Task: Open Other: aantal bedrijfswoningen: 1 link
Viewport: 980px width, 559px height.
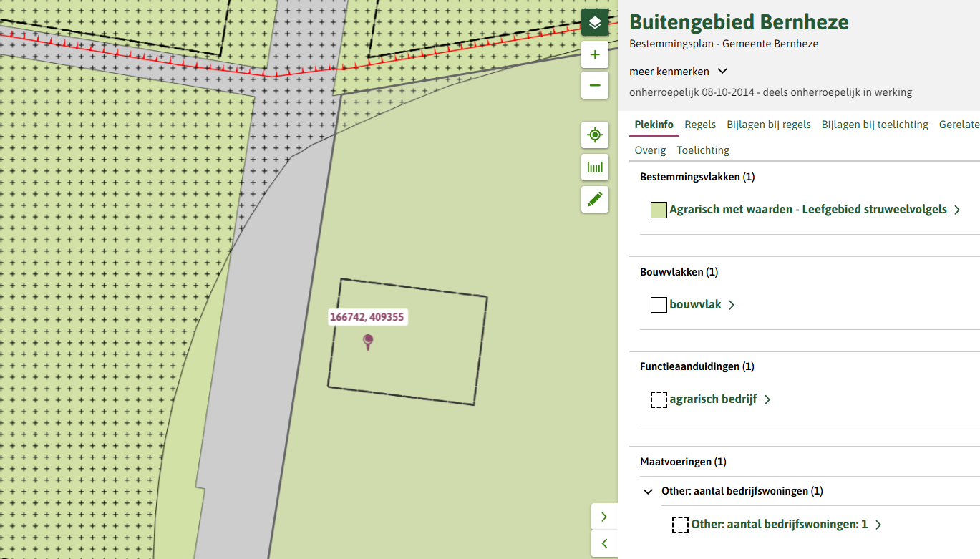Action: (x=780, y=525)
